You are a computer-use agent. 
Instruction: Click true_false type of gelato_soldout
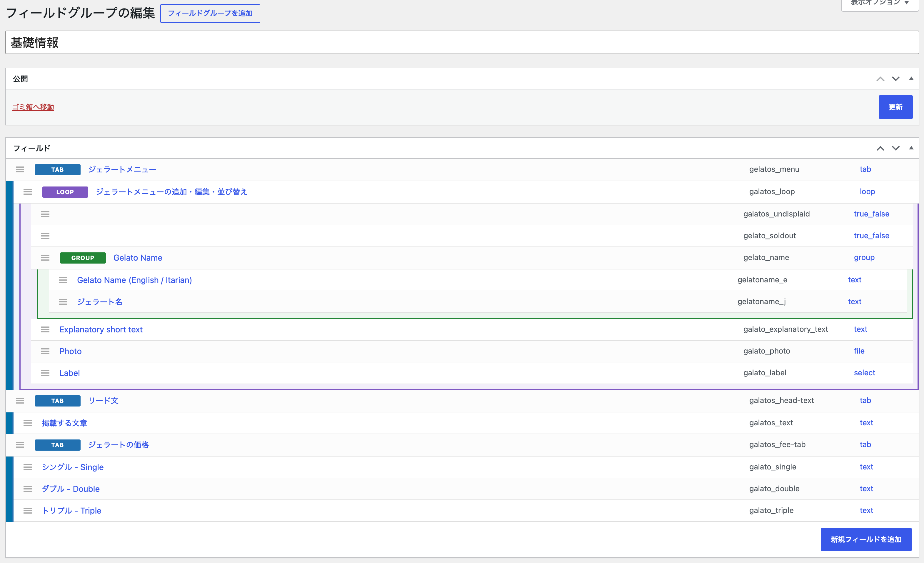tap(871, 236)
